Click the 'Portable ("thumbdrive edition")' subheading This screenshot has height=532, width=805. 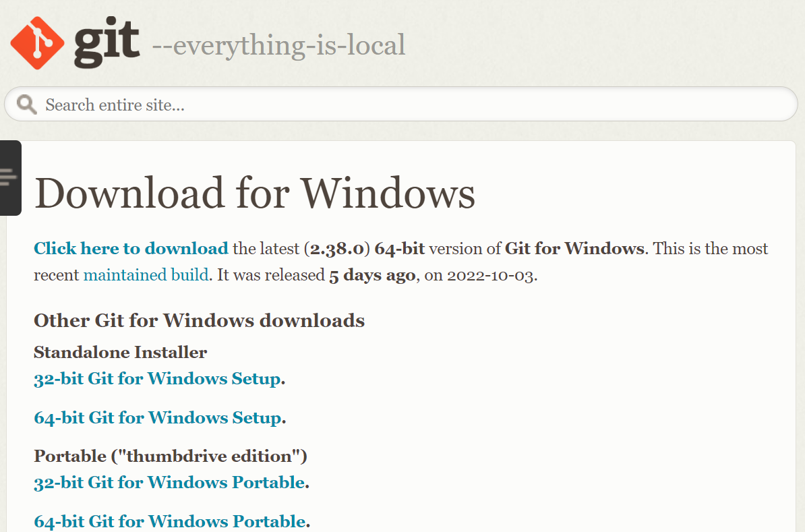pos(171,456)
